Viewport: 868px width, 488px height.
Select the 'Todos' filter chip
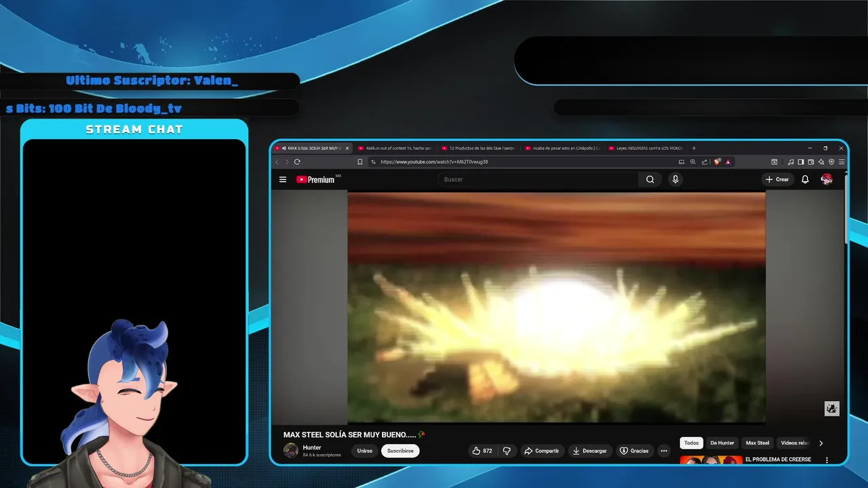pos(691,443)
